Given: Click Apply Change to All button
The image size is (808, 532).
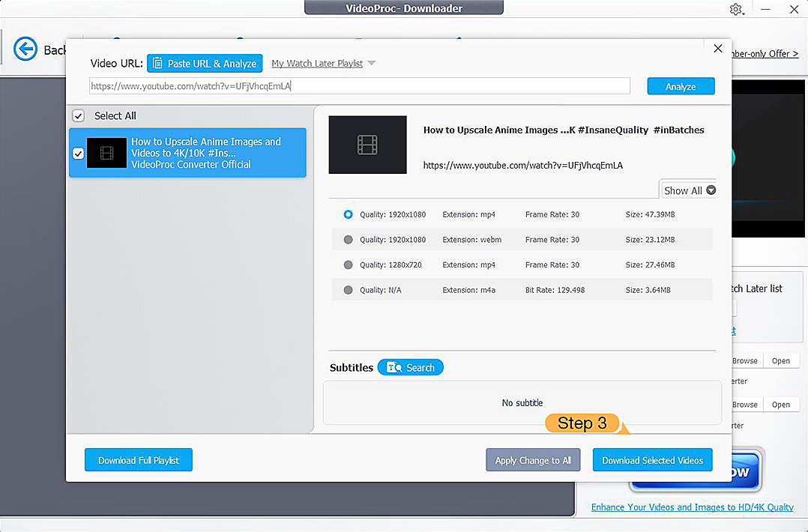Looking at the screenshot, I should click(x=533, y=460).
